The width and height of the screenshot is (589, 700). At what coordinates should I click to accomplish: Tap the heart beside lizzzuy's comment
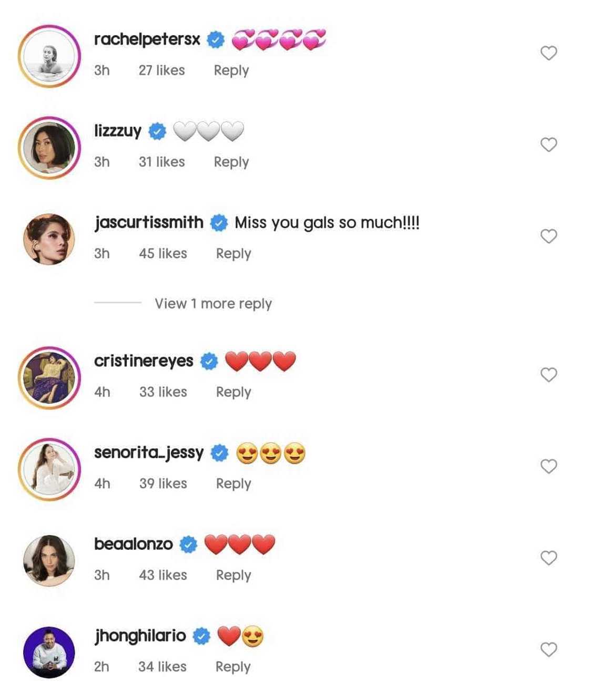[x=549, y=145]
